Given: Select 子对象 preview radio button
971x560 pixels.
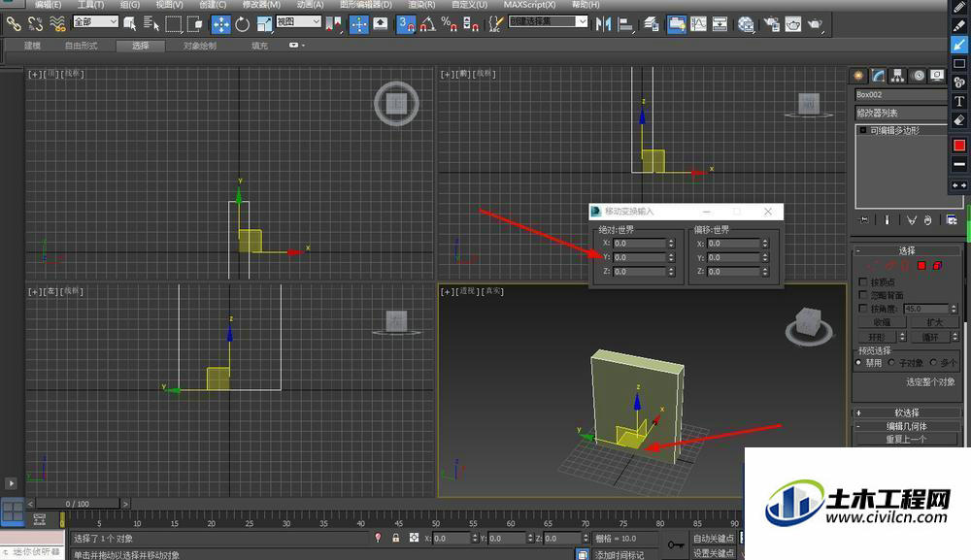Looking at the screenshot, I should click(891, 363).
